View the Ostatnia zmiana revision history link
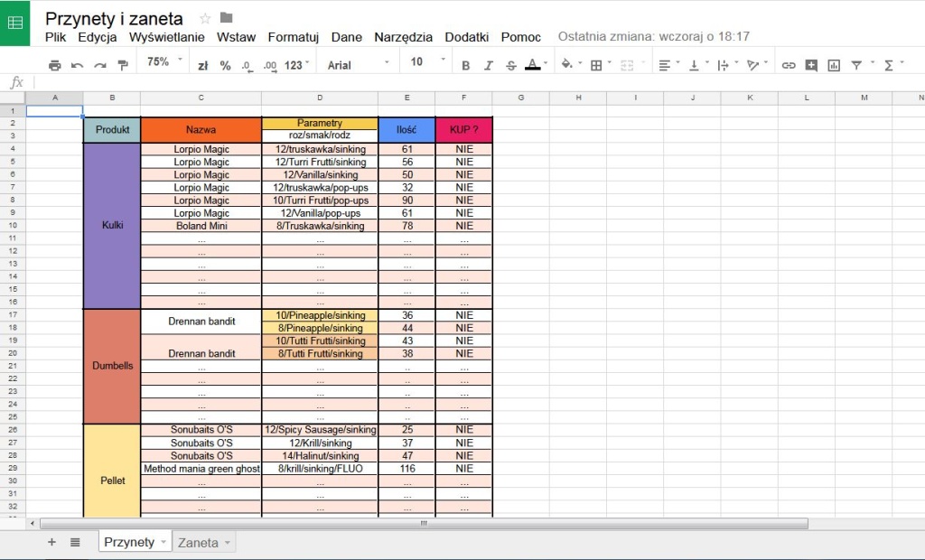 point(654,37)
